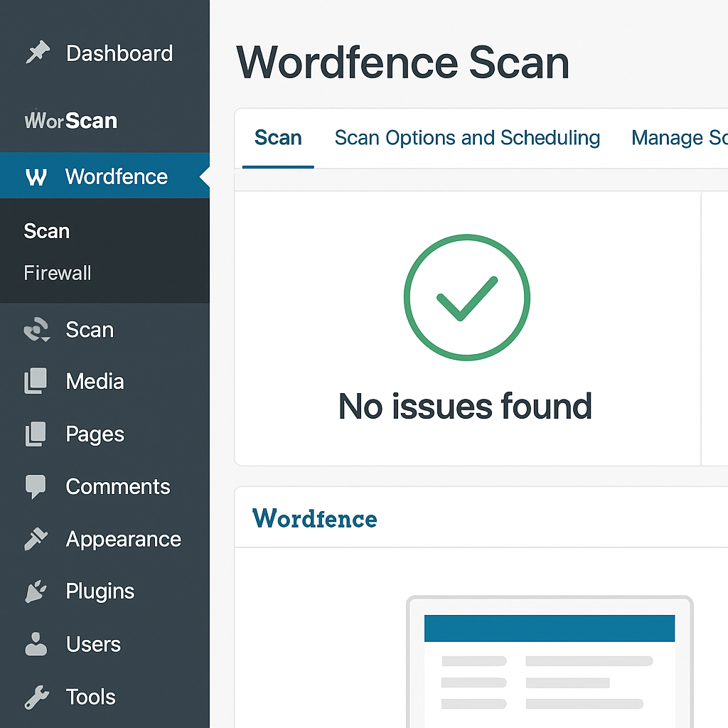Click the WorScan logo in sidebar
Screen dimensions: 728x728
[70, 121]
